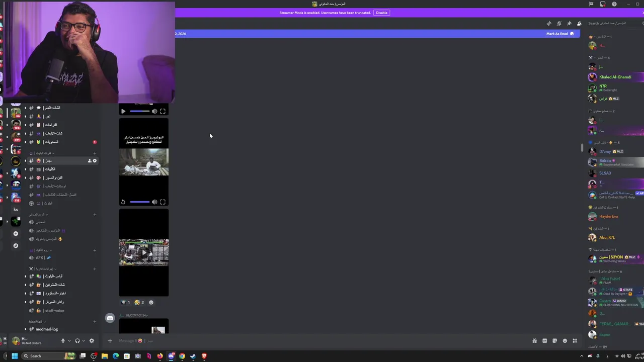The image size is (644, 362).
Task: Collapse the ModMail category
Action: pyautogui.click(x=37, y=322)
